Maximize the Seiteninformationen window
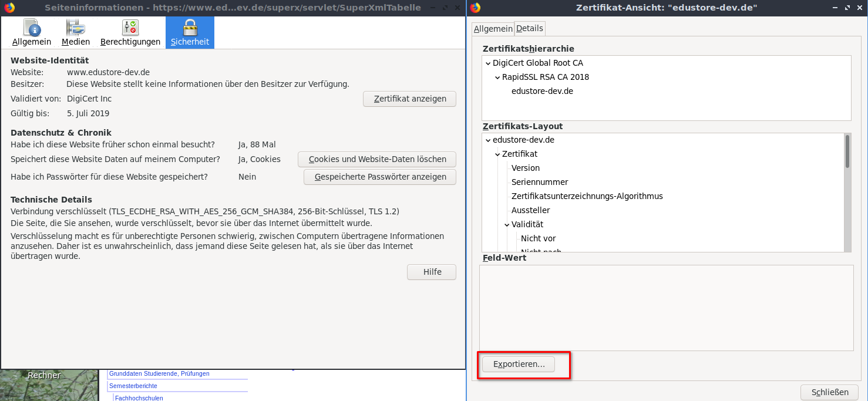 click(x=445, y=8)
